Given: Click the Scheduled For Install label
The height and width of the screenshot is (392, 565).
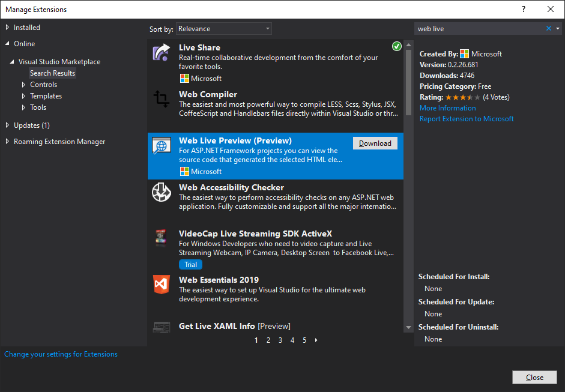Looking at the screenshot, I should click(x=454, y=277).
